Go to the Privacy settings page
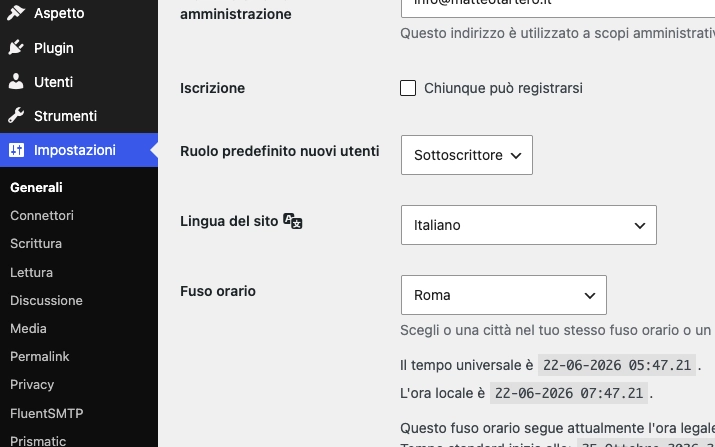Image resolution: width=715 pixels, height=447 pixels. [32, 385]
